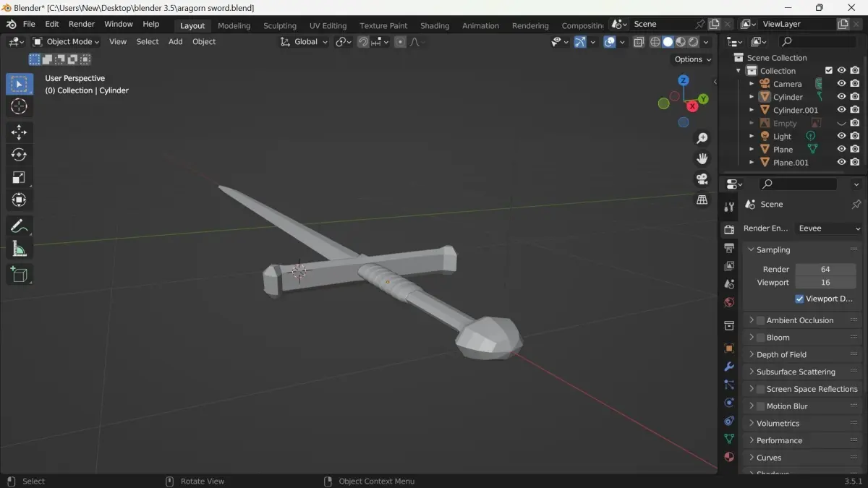Click the Render samples field
Viewport: 868px width, 488px height.
tap(825, 269)
